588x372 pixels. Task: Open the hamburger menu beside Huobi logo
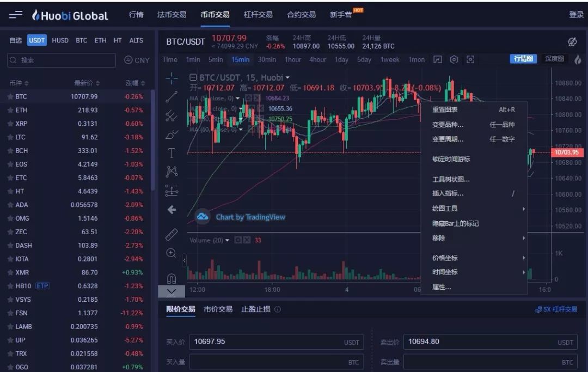click(x=15, y=15)
